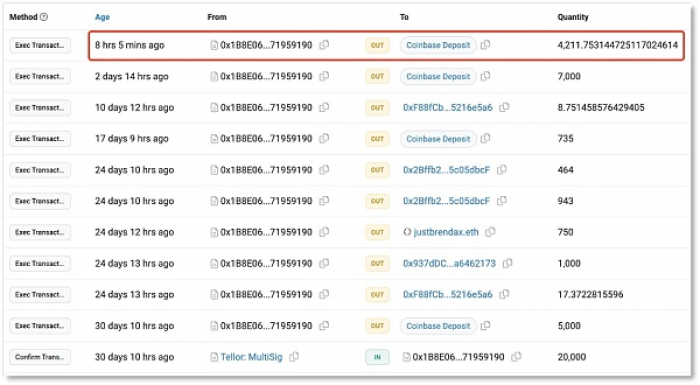
Task: Open the Tellor: MultiSig address link
Action: tap(251, 357)
